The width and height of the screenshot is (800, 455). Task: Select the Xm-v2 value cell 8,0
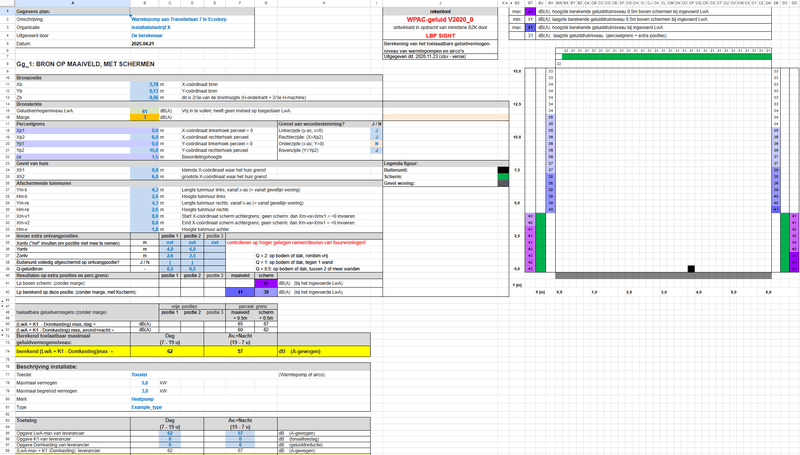(144, 223)
